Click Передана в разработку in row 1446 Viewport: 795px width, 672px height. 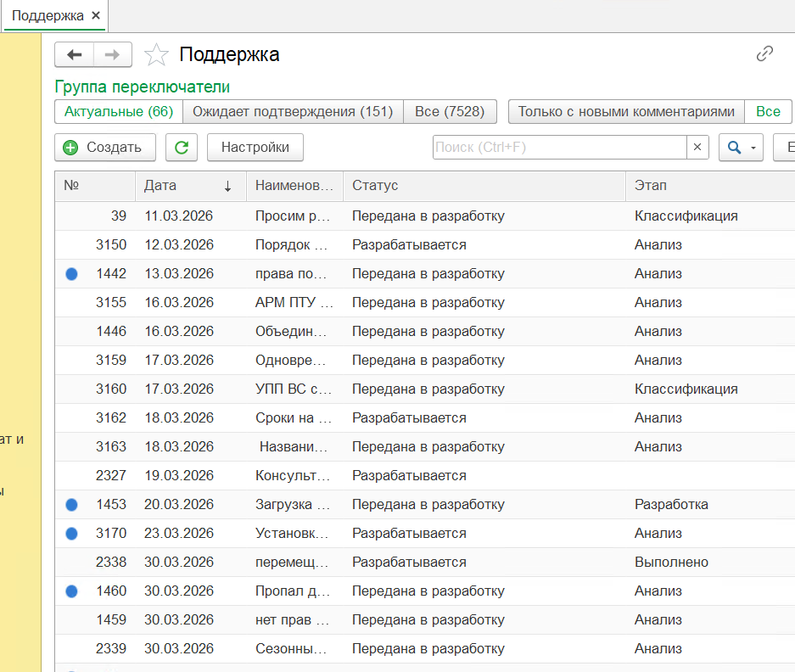(428, 332)
